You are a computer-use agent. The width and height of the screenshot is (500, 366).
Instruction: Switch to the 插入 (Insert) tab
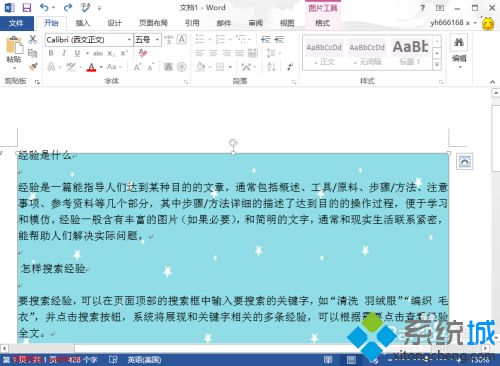tap(83, 23)
